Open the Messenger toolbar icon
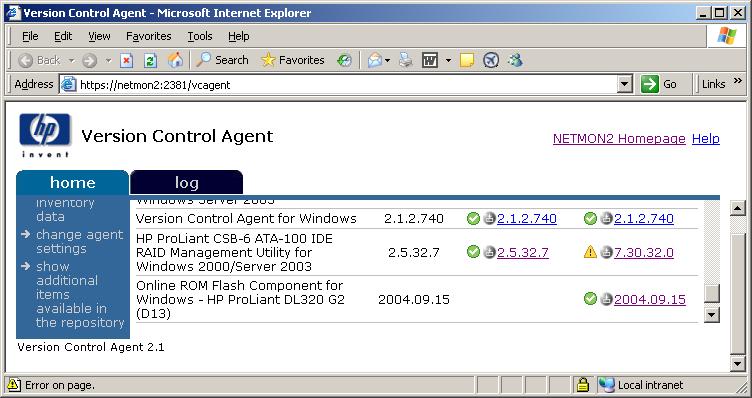Viewport: 752px width, 398px height. (516, 60)
